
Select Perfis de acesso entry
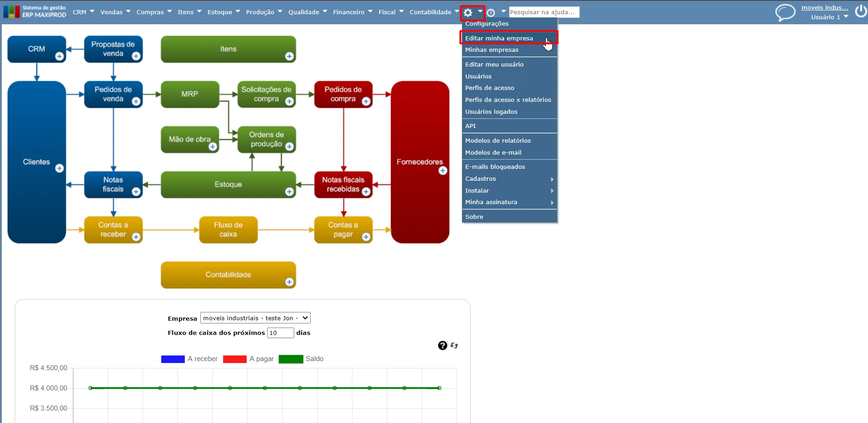(509, 88)
